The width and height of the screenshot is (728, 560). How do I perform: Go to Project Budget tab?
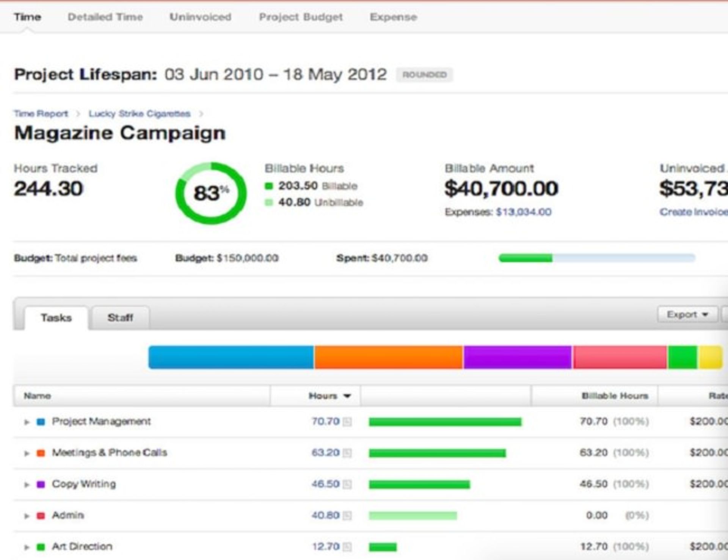point(301,17)
